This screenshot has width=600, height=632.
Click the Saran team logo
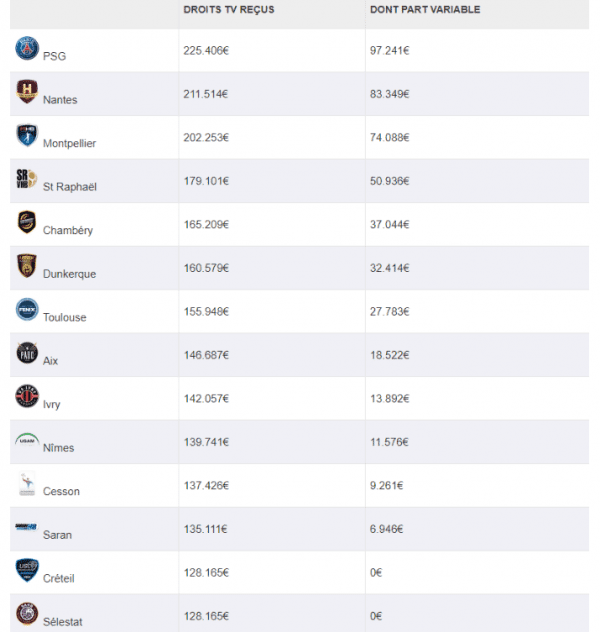26,526
